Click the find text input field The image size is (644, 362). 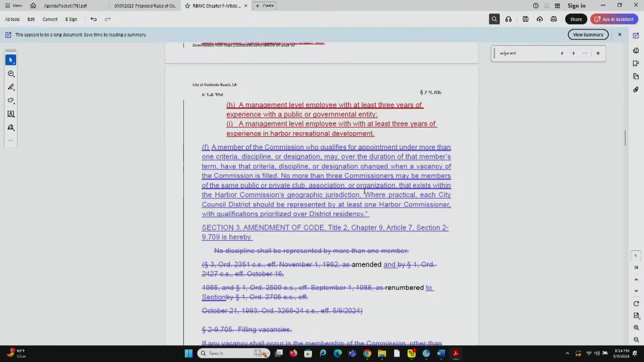(527, 53)
